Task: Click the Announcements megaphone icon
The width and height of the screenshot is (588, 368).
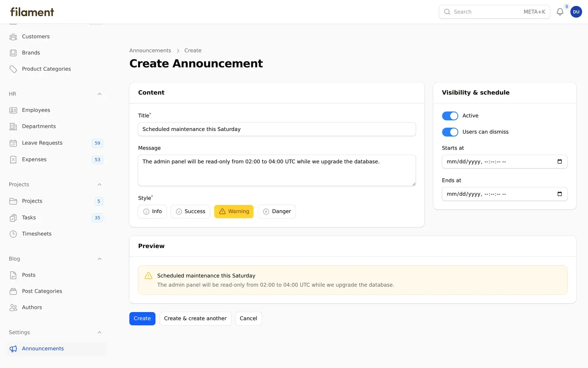Action: (13, 348)
